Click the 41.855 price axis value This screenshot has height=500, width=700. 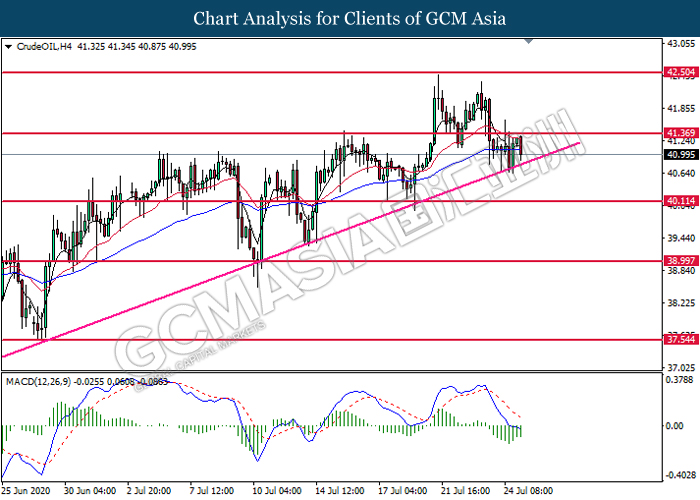tap(681, 108)
